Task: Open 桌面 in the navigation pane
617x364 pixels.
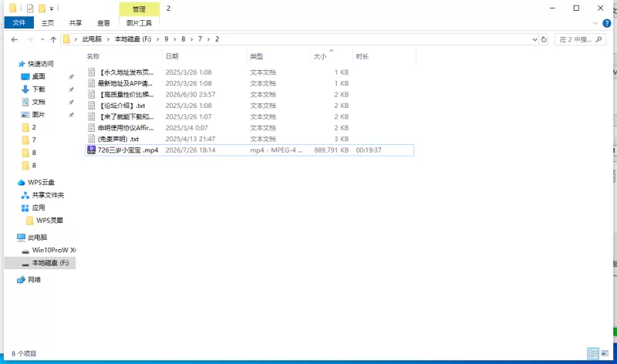Action: (39, 76)
